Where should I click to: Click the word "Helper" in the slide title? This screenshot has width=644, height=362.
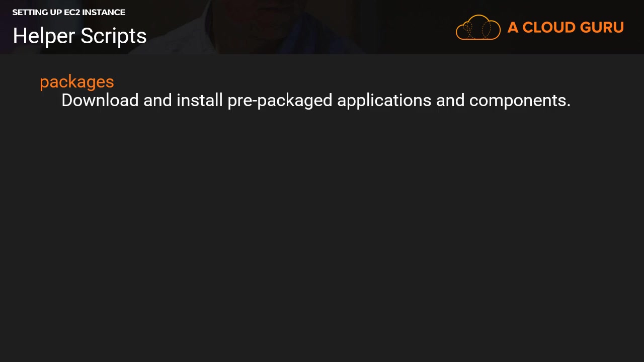pos(44,36)
